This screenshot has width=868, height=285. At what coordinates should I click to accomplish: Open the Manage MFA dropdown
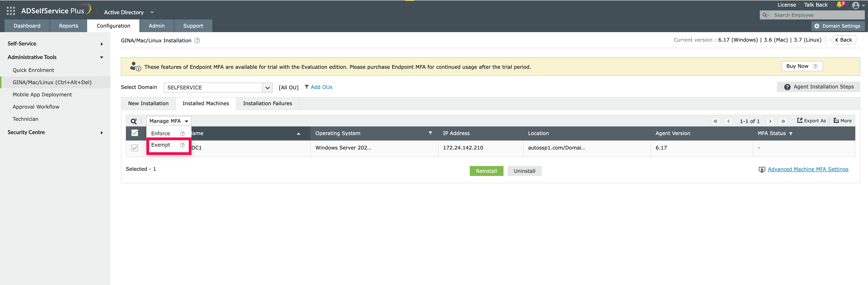click(x=169, y=121)
